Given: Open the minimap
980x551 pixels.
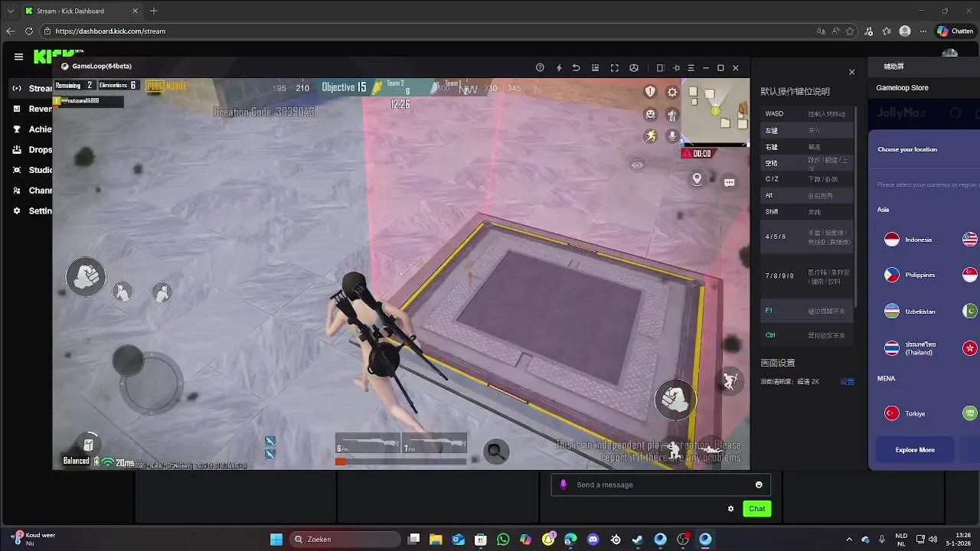Looking at the screenshot, I should pos(715,112).
